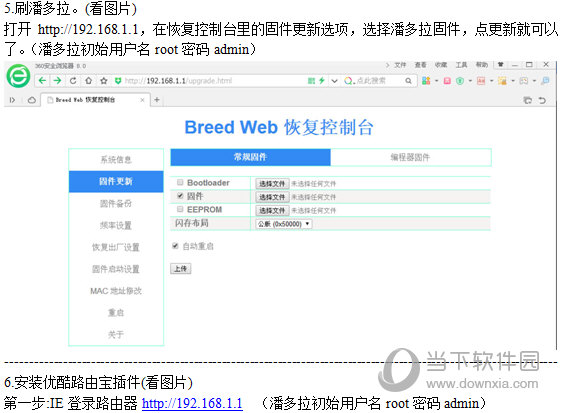Open the 帮助 menu

tap(482, 65)
